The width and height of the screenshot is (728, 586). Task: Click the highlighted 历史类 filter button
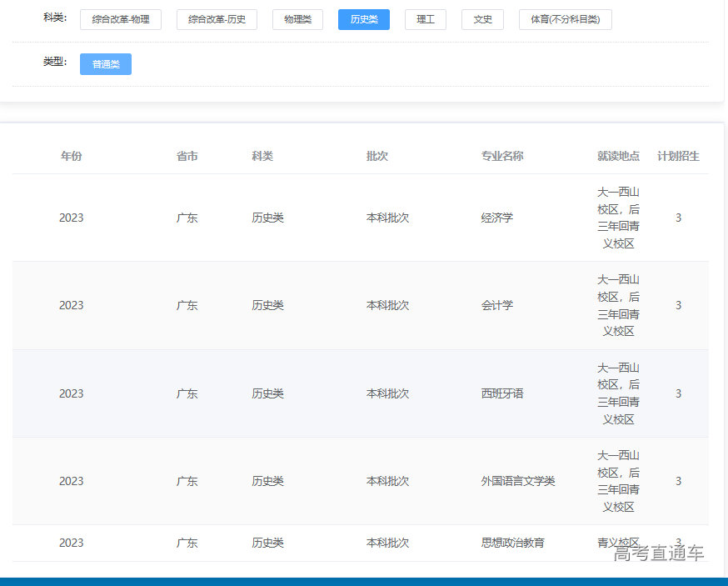click(x=363, y=19)
